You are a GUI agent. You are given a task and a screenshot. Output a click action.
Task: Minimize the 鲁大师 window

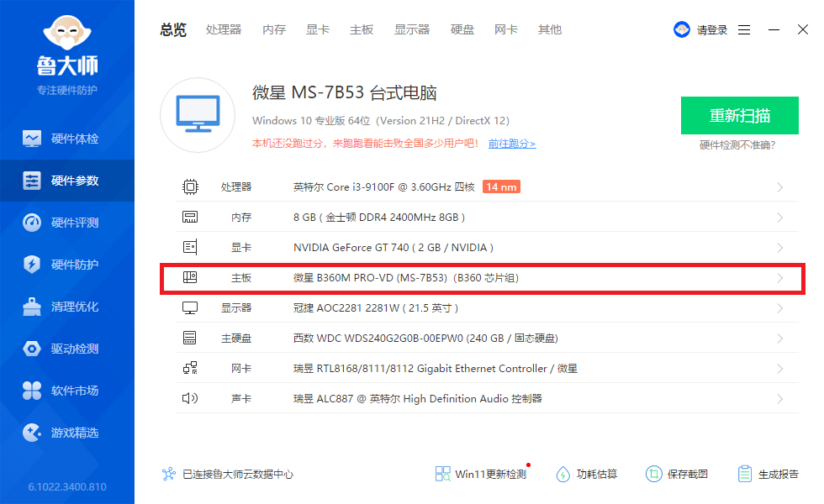coord(774,30)
